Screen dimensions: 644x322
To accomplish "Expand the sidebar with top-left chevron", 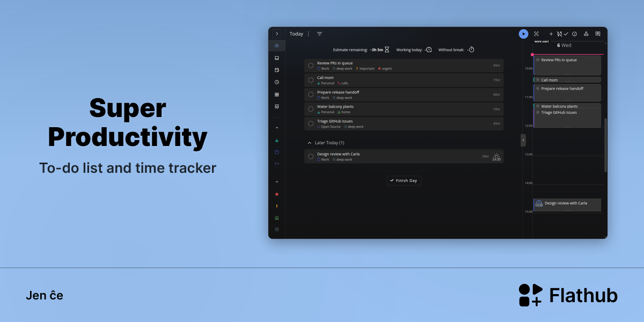I will click(x=277, y=34).
